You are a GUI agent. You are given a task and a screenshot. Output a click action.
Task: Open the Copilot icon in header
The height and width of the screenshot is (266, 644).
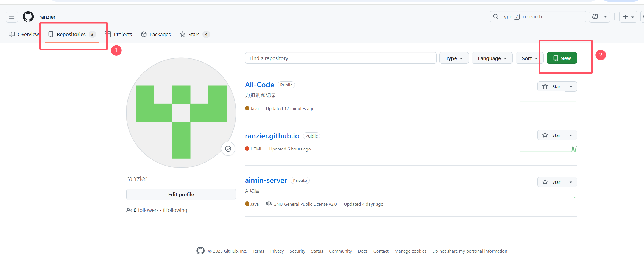pyautogui.click(x=595, y=17)
